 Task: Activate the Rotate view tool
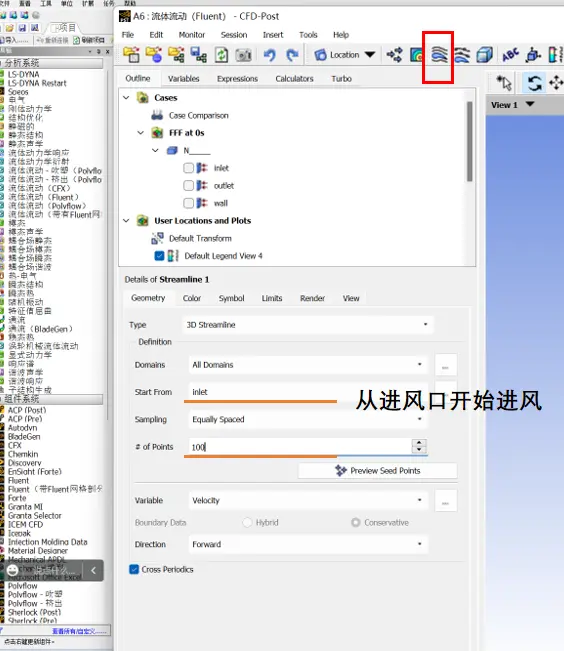[x=534, y=83]
